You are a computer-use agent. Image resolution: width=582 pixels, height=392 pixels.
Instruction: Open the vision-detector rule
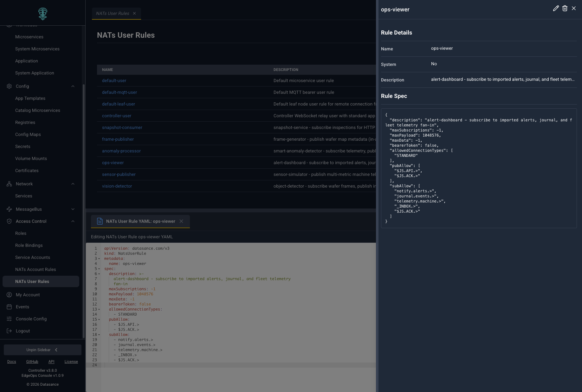coord(117,186)
